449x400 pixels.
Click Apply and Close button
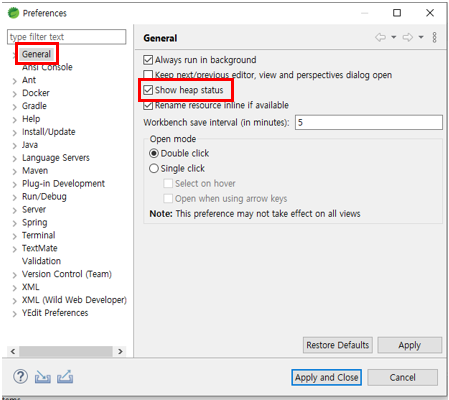(327, 377)
